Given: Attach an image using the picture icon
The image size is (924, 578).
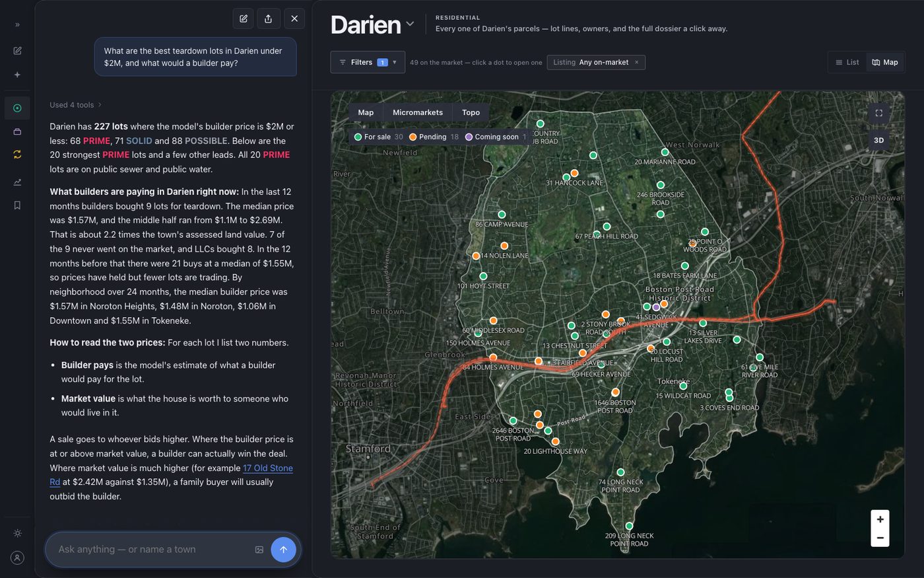Looking at the screenshot, I should click(x=259, y=550).
